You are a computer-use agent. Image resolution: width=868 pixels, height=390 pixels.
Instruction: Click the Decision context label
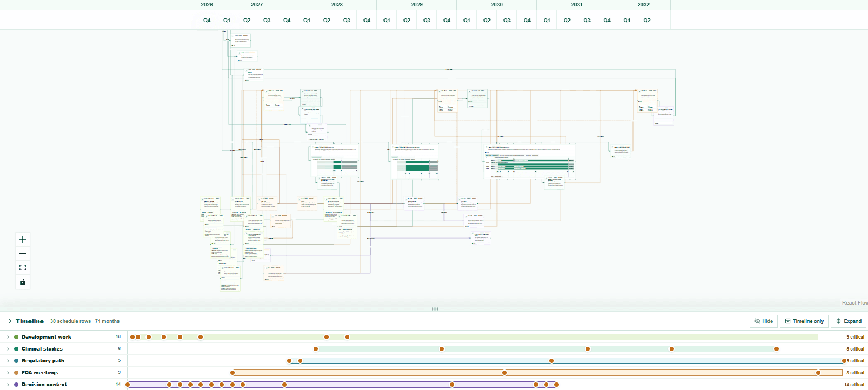coord(44,385)
